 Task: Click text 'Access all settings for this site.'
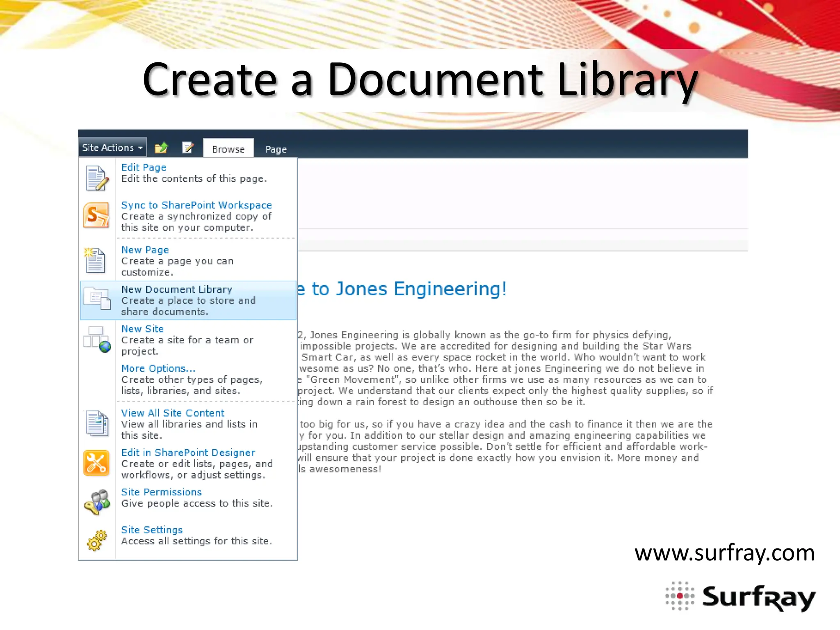196,541
